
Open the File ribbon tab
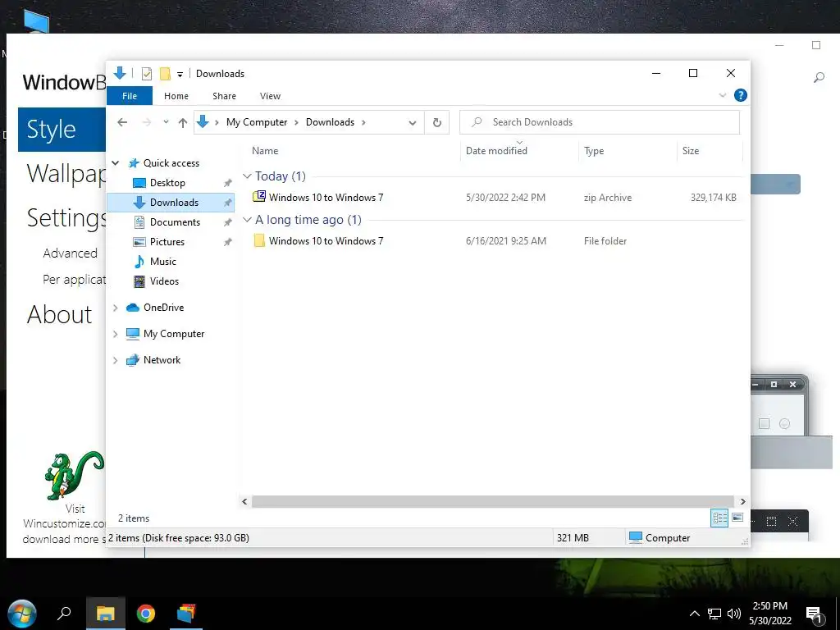click(x=130, y=96)
